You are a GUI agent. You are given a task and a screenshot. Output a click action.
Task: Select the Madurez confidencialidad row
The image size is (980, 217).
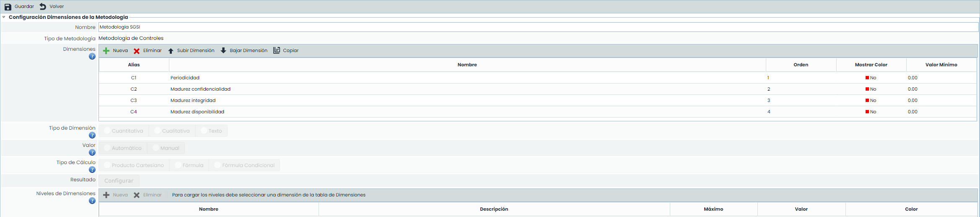pyautogui.click(x=200, y=89)
